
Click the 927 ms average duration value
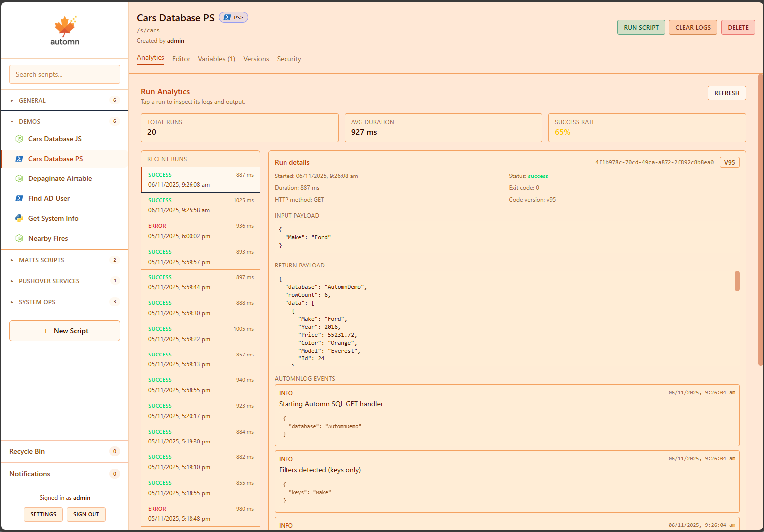point(364,132)
